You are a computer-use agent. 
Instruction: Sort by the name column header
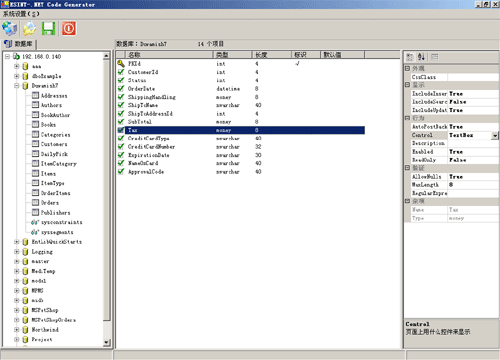[x=169, y=55]
